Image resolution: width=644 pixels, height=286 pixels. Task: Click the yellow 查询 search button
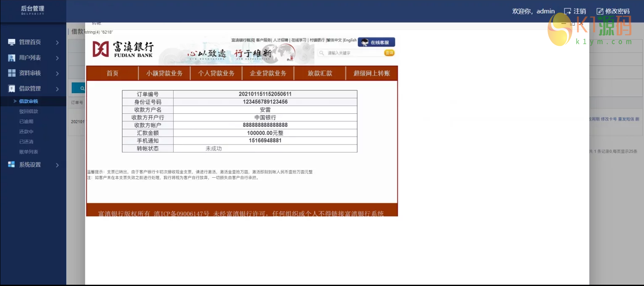coord(389,53)
